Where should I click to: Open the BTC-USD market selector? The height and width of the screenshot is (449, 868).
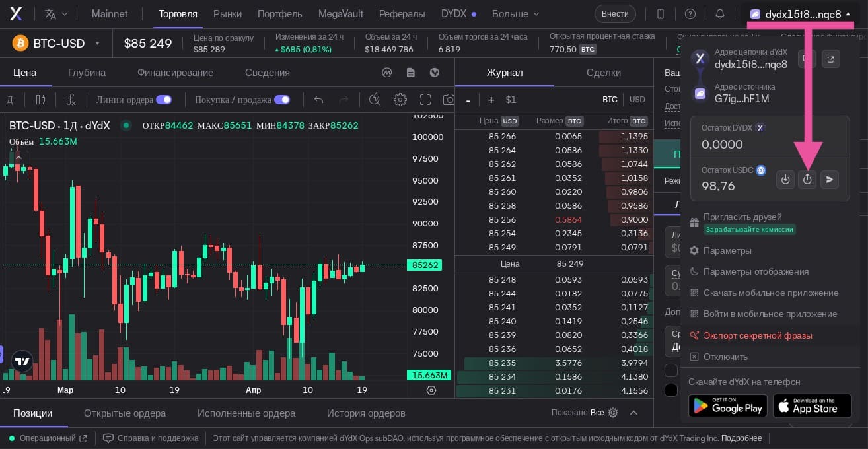pos(55,44)
